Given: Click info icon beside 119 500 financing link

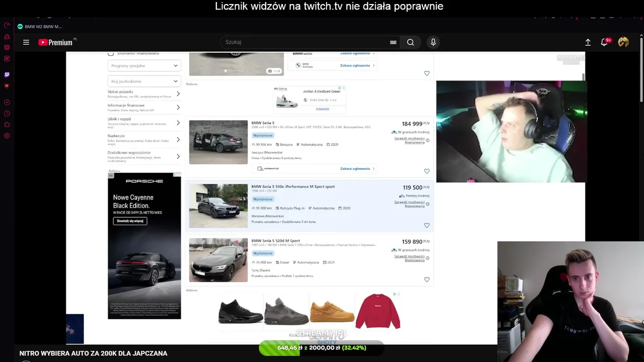Looking at the screenshot, I should pos(427,204).
